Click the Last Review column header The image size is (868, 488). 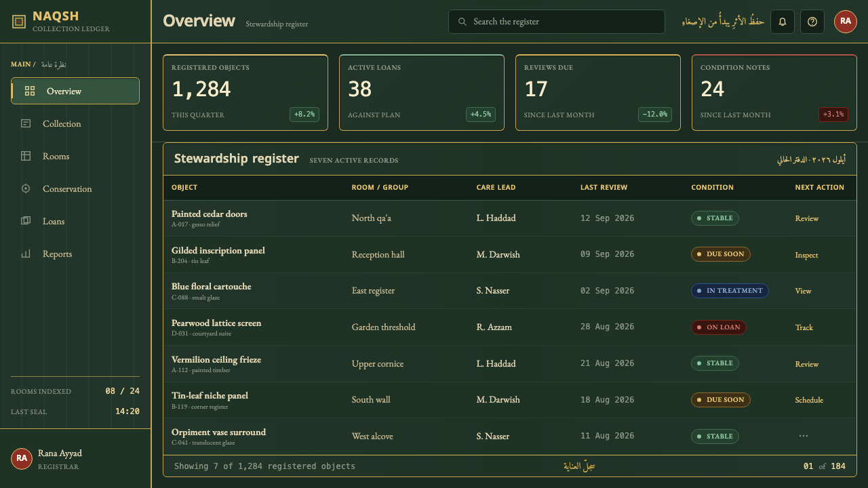604,187
